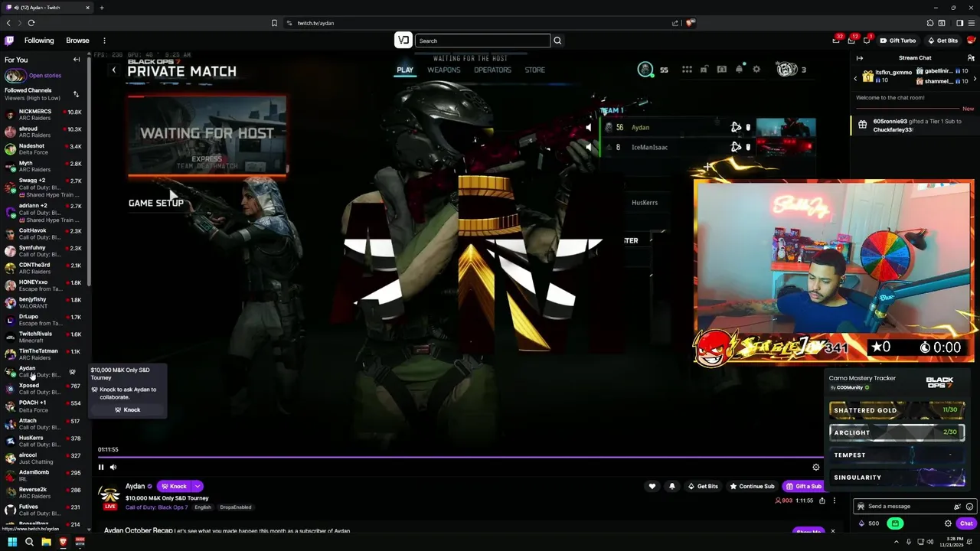Viewport: 980px width, 551px height.
Task: Open Windows taskbar search
Action: (x=29, y=542)
